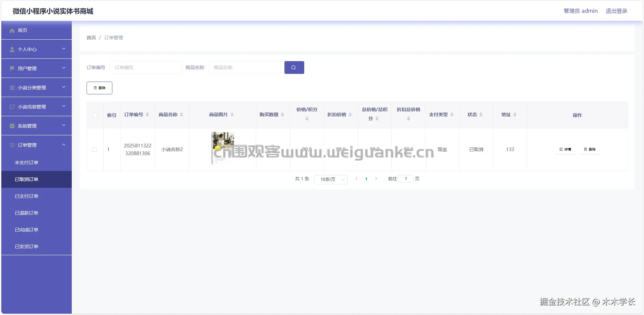Open the 10条/页 page size dropdown
This screenshot has height=315, width=644.
331,179
